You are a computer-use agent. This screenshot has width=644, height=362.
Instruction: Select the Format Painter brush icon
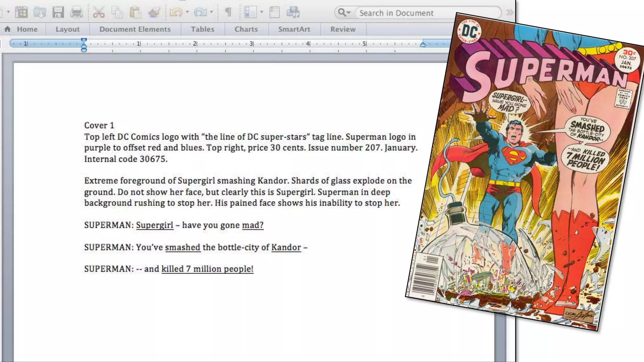click(154, 13)
